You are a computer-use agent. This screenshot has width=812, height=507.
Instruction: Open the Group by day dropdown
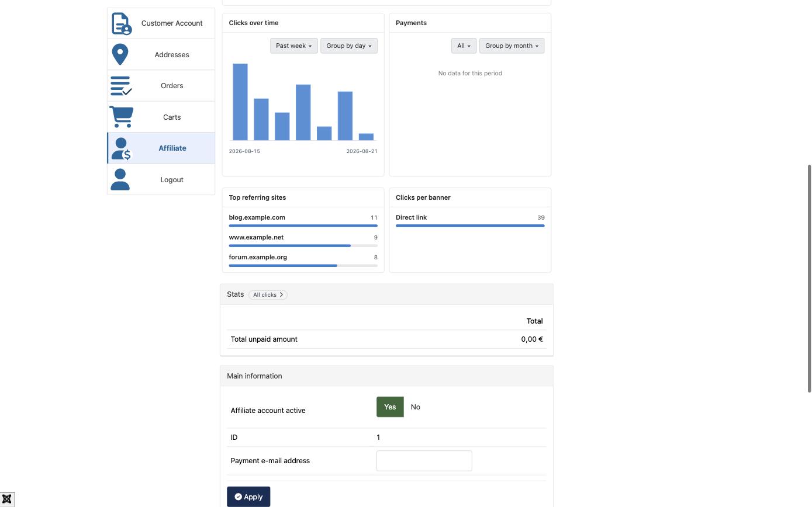(349, 46)
